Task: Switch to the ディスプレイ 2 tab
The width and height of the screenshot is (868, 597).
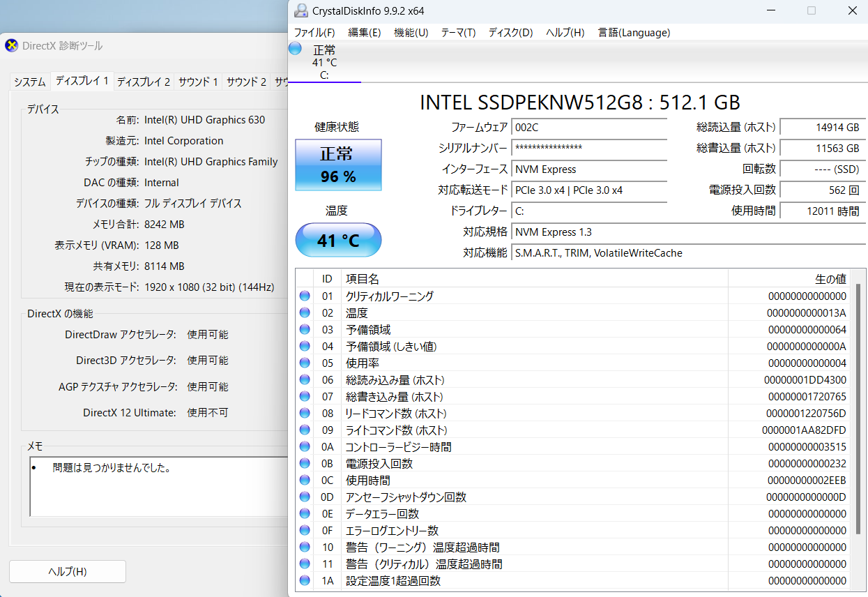Action: coord(143,82)
